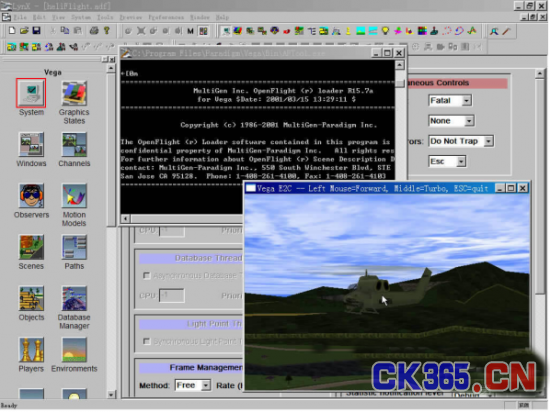This screenshot has height=412, width=550.
Task: Open the Database Manager panel icon
Action: [x=74, y=298]
